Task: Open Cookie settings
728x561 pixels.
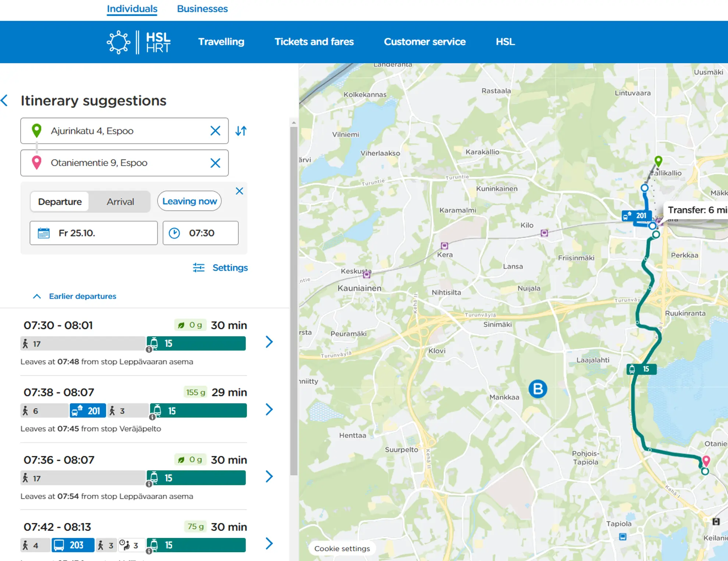Action: (342, 549)
